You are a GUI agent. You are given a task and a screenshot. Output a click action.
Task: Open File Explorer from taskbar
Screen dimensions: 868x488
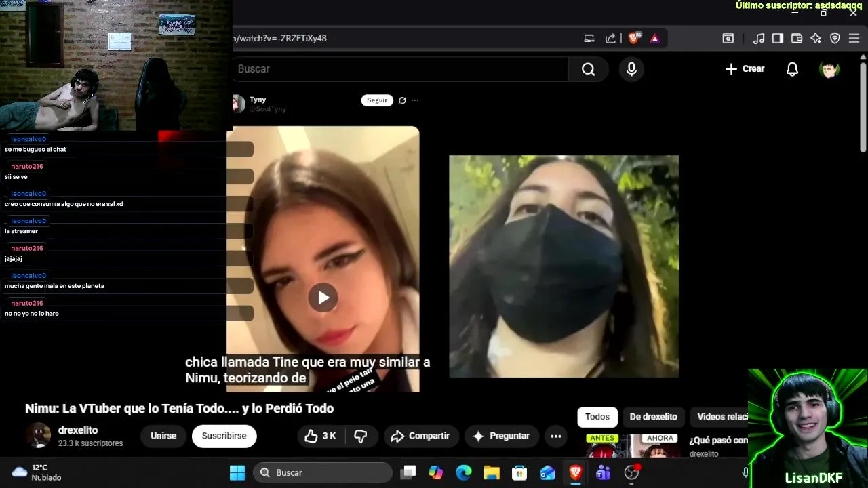pos(492,473)
